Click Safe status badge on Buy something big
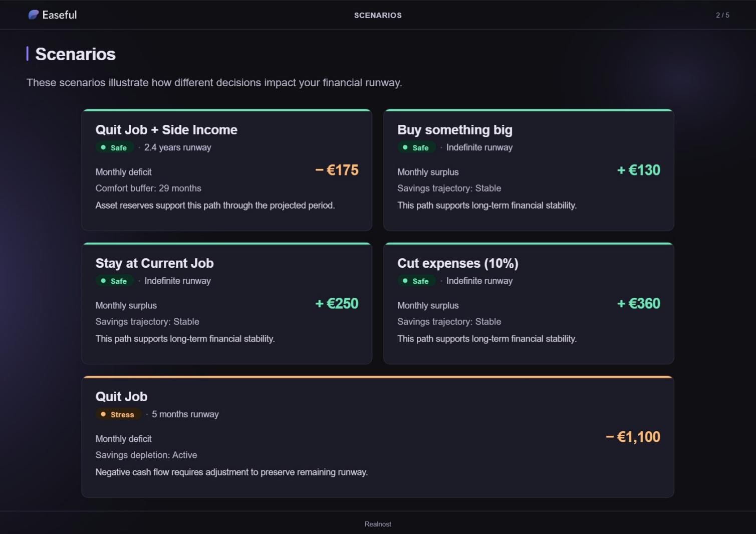This screenshot has height=534, width=756. pyautogui.click(x=416, y=148)
